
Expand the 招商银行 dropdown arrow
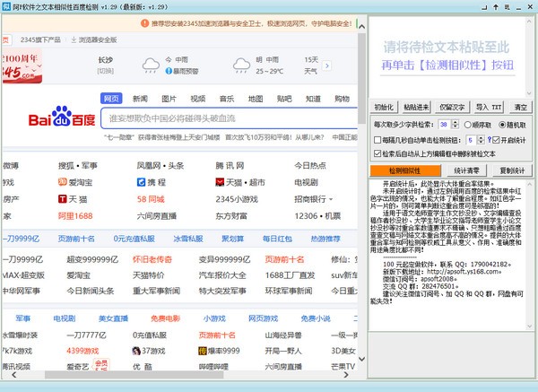pyautogui.click(x=330, y=198)
